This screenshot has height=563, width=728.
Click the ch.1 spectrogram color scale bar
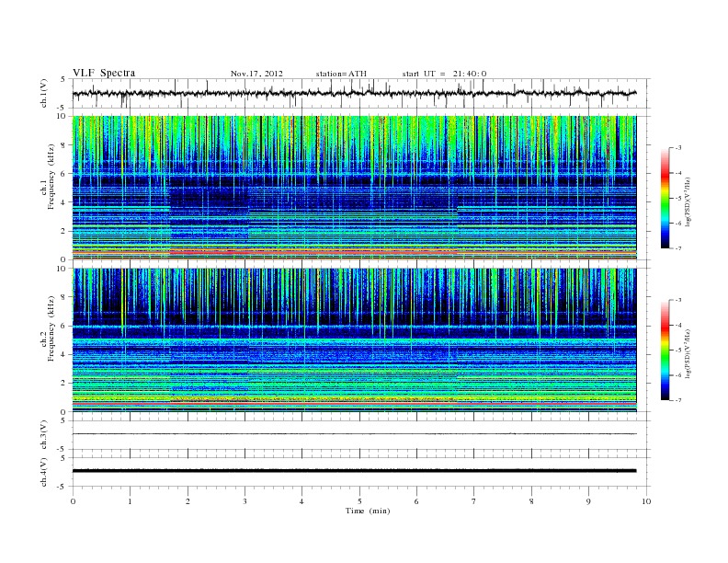665,198
